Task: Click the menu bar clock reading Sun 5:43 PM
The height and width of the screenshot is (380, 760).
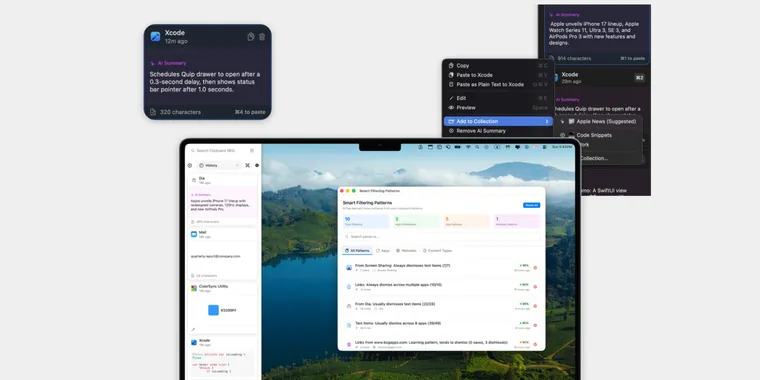Action: (562, 147)
